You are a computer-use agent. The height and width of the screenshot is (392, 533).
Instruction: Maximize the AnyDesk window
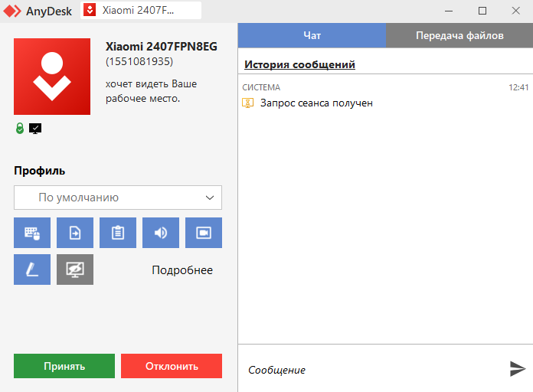pos(482,11)
